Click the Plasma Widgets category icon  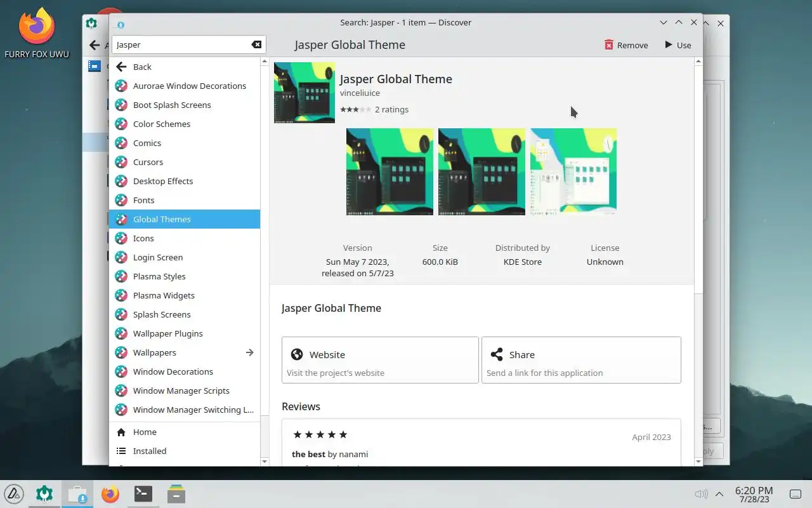121,295
